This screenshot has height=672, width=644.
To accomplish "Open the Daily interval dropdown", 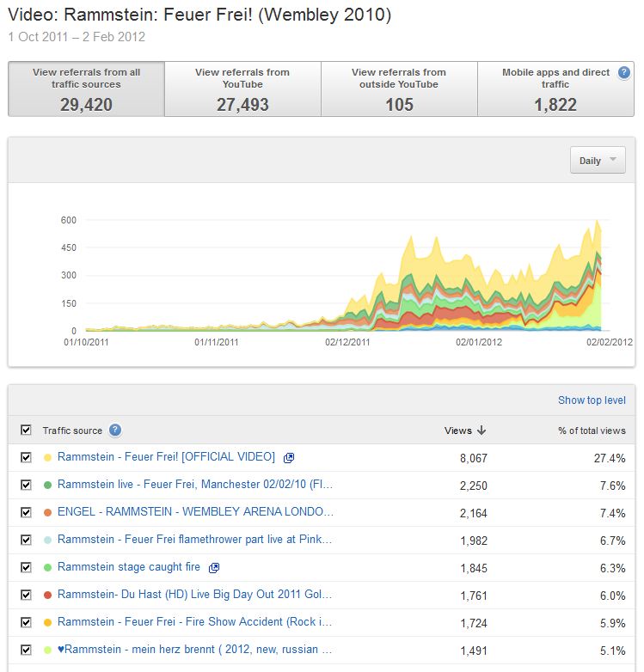I will click(598, 161).
